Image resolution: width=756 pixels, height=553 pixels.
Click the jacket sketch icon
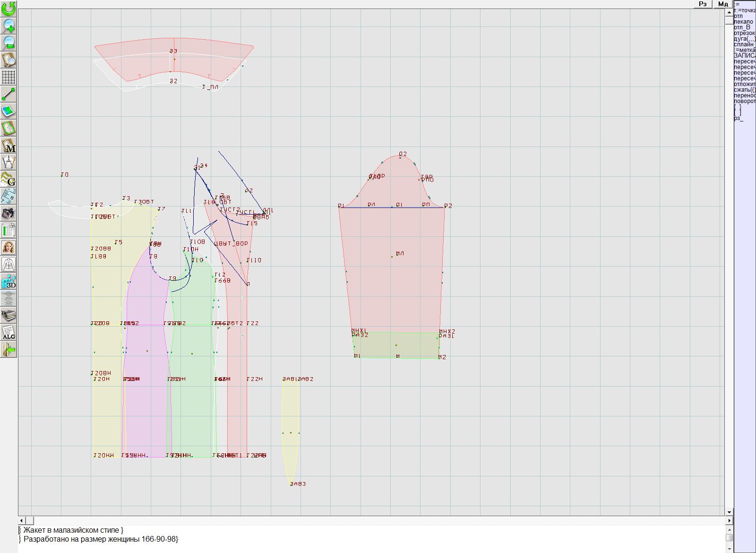9,264
